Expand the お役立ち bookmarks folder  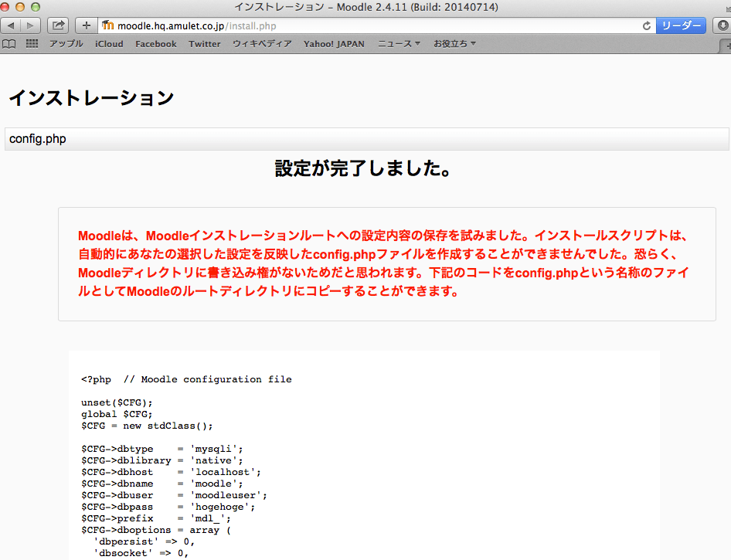(x=454, y=44)
